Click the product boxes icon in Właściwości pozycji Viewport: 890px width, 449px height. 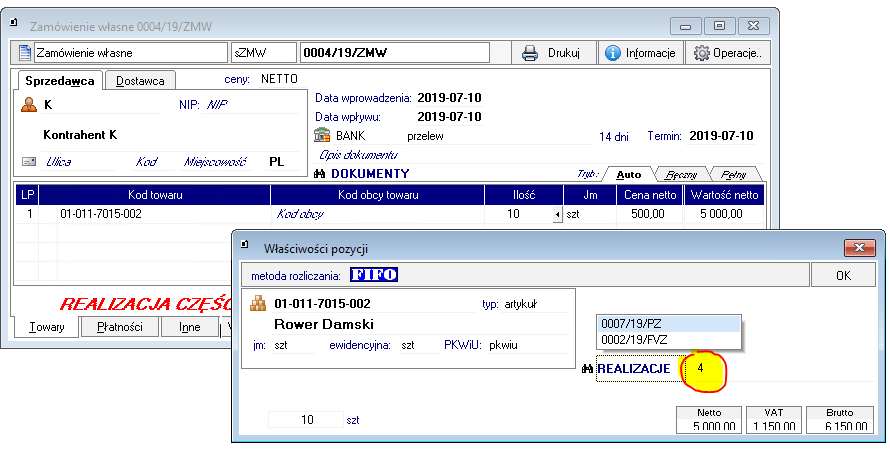[x=257, y=303]
